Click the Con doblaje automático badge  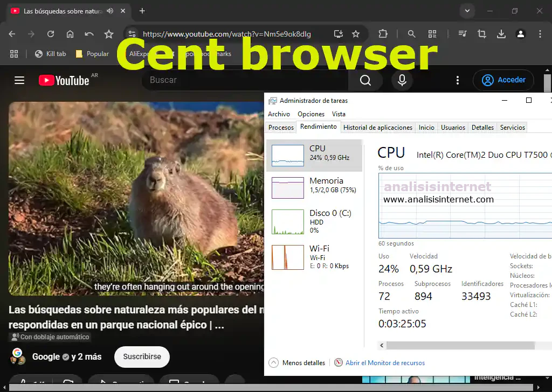(49, 337)
